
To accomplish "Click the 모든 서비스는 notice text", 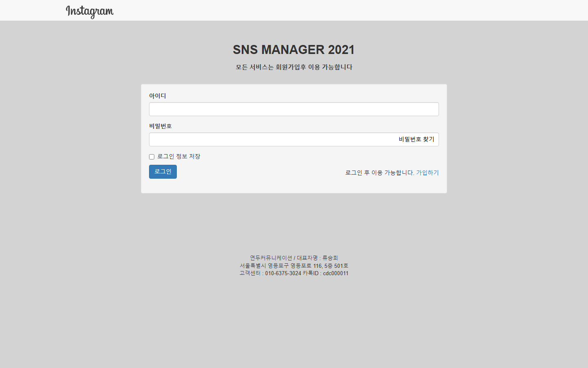I will tap(294, 67).
